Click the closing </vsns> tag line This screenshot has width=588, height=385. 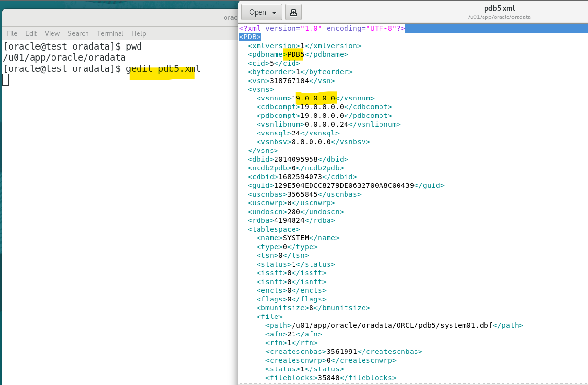click(x=263, y=151)
